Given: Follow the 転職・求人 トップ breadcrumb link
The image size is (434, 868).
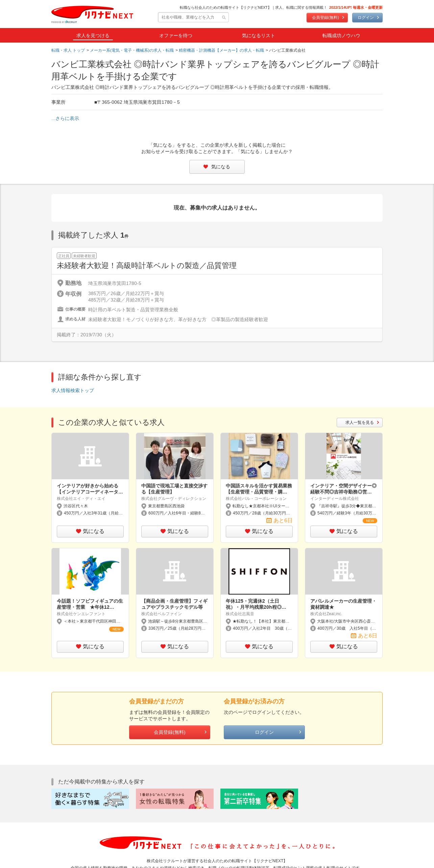Looking at the screenshot, I should (x=68, y=50).
